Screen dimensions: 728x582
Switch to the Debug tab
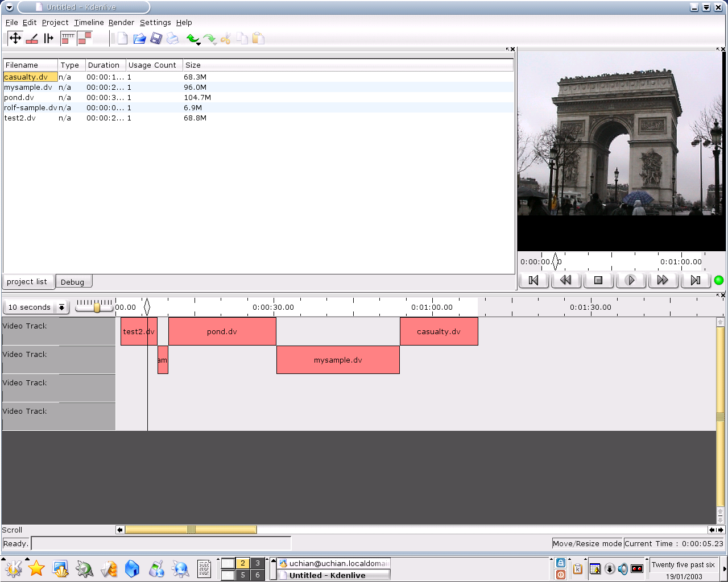(72, 282)
